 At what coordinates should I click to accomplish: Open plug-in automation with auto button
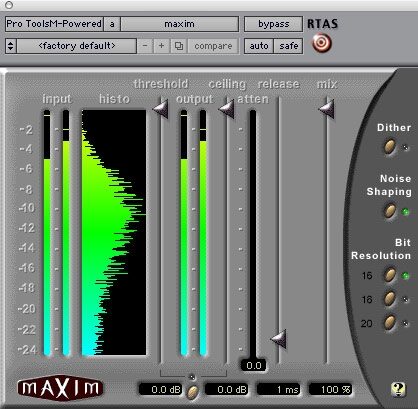tap(259, 46)
